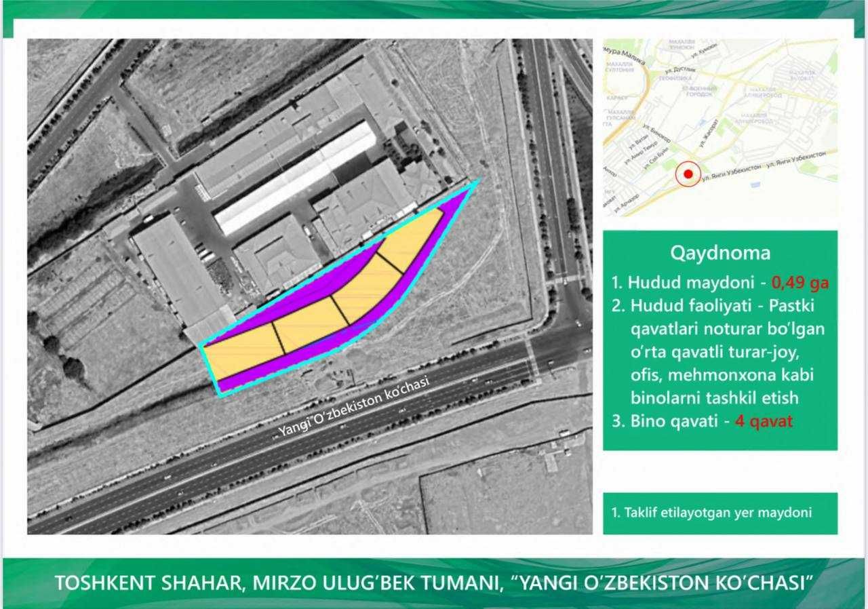Select the red 4 qavat floor value

tap(763, 420)
